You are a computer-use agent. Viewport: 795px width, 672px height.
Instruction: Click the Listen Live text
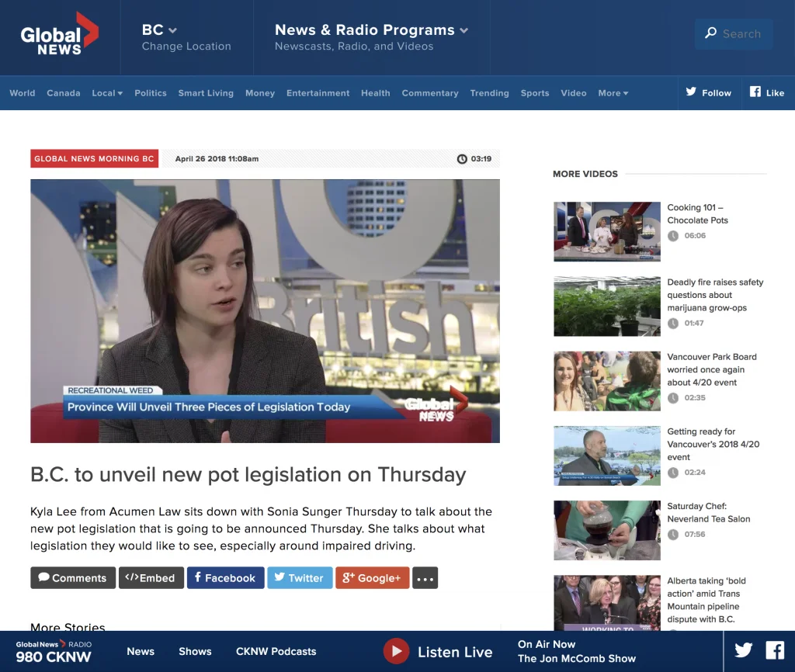coord(455,652)
